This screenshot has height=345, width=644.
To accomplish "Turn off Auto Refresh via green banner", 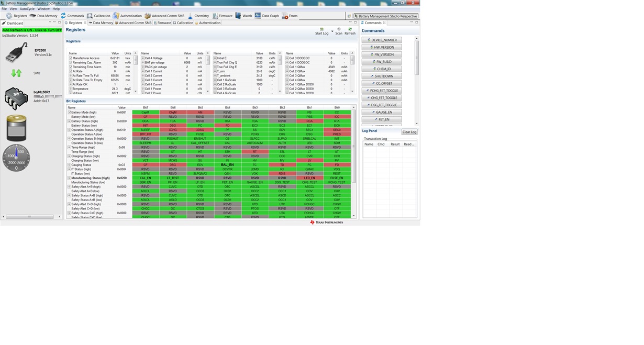I will [x=32, y=30].
